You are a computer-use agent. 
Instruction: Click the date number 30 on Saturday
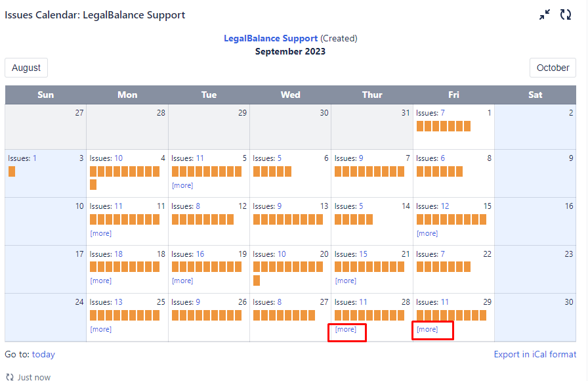point(568,302)
